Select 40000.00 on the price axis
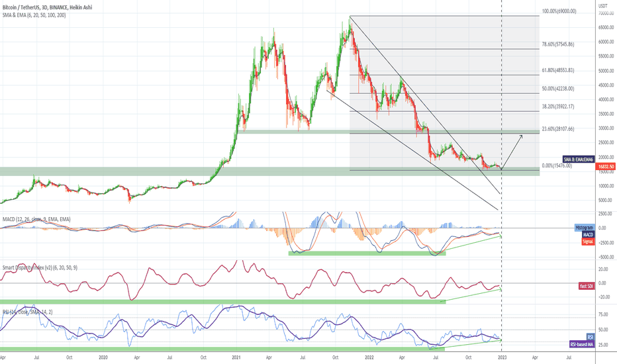 606,100
